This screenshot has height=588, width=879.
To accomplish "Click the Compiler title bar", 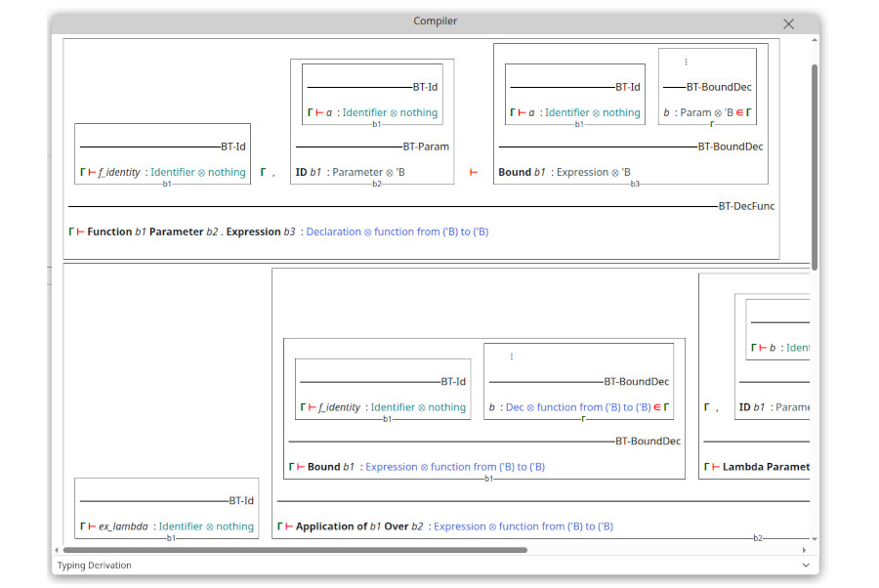I will click(x=435, y=21).
